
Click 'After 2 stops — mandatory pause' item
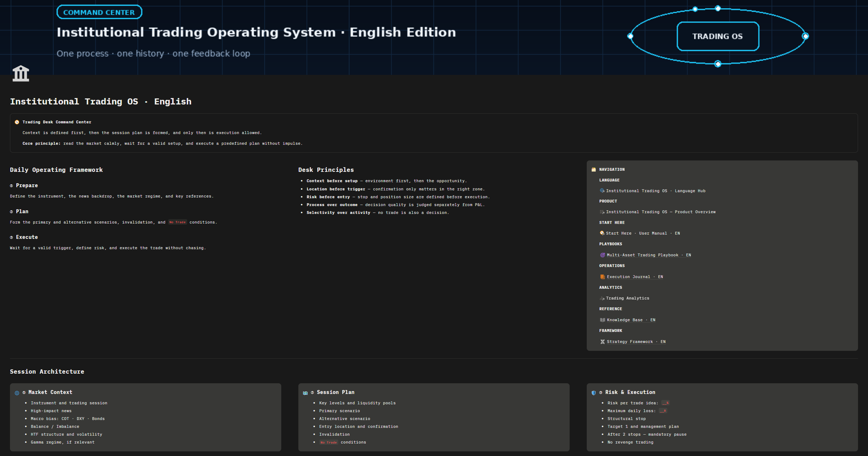pos(647,434)
